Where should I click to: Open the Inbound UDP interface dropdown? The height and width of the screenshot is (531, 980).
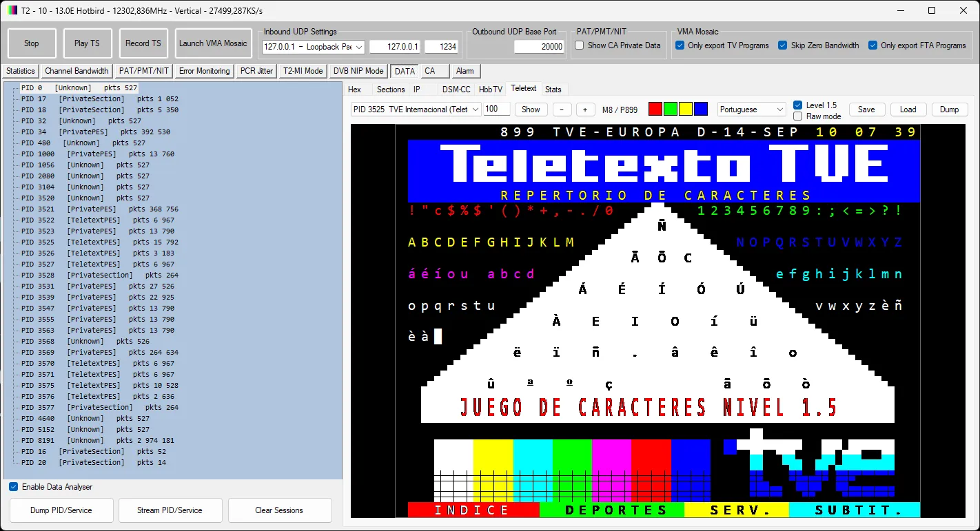(x=314, y=47)
